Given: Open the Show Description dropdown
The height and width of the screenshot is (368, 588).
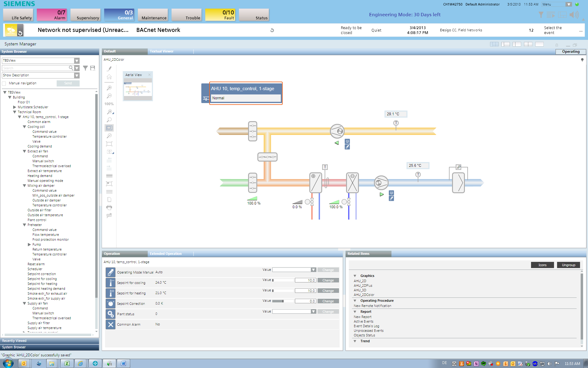Looking at the screenshot, I should [77, 75].
